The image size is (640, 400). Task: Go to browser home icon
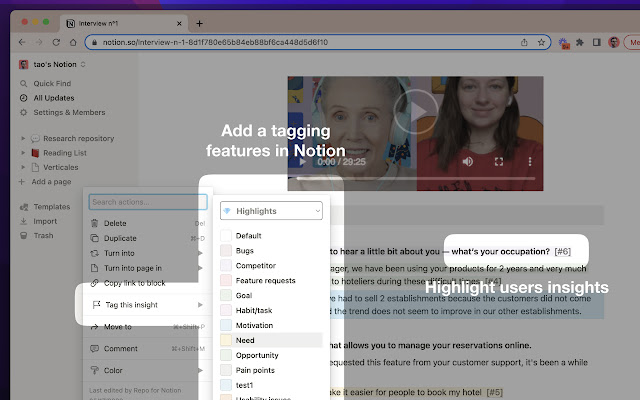click(73, 42)
